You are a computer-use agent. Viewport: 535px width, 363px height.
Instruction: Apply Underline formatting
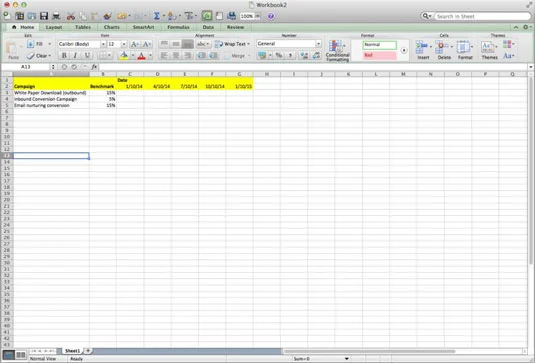click(x=87, y=55)
